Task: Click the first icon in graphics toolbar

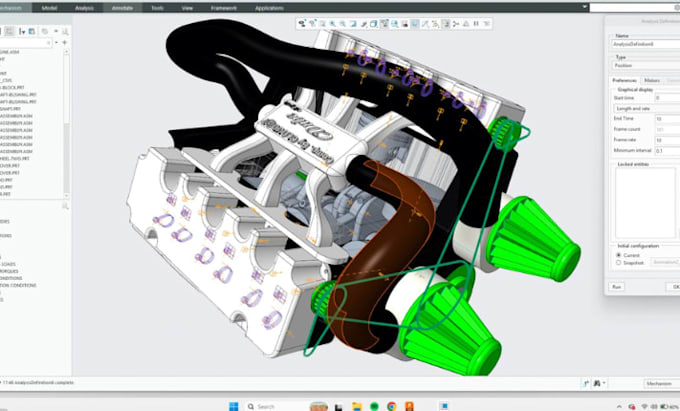Action: tap(302, 23)
